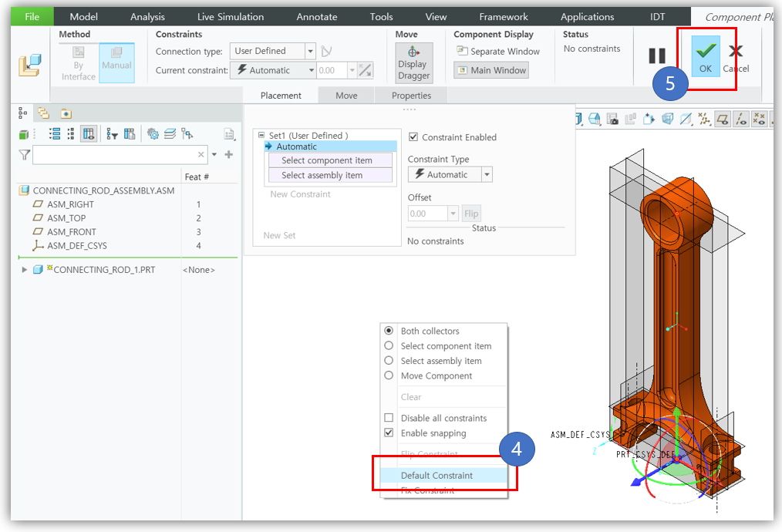
Task: Check Disable all constraints
Action: click(x=389, y=417)
